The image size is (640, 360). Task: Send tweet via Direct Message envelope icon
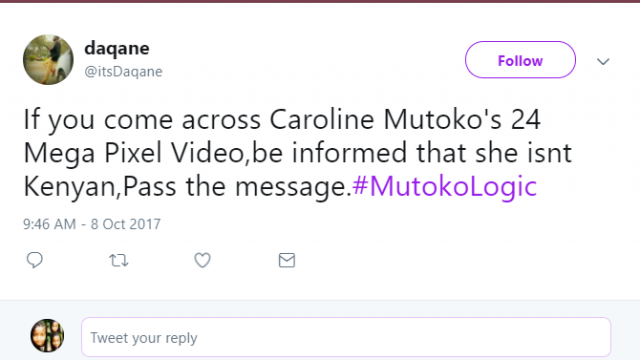pyautogui.click(x=287, y=260)
